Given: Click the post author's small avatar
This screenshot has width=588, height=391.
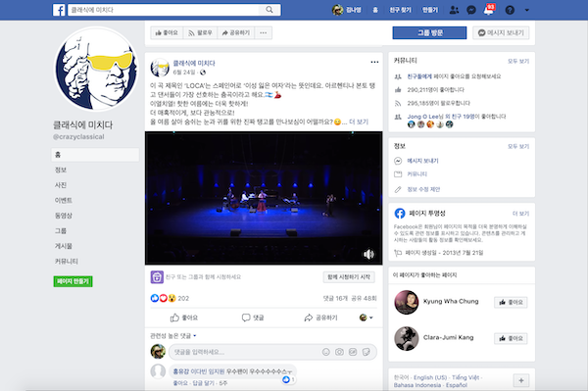Looking at the screenshot, I should click(160, 68).
